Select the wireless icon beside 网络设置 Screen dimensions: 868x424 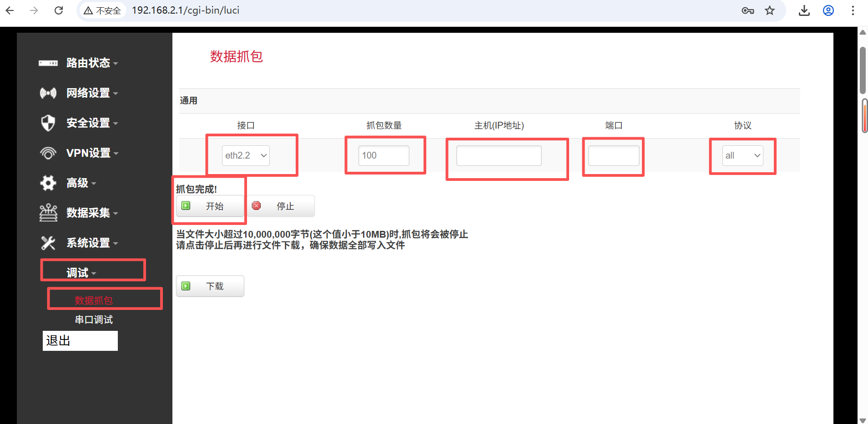pyautogui.click(x=48, y=93)
